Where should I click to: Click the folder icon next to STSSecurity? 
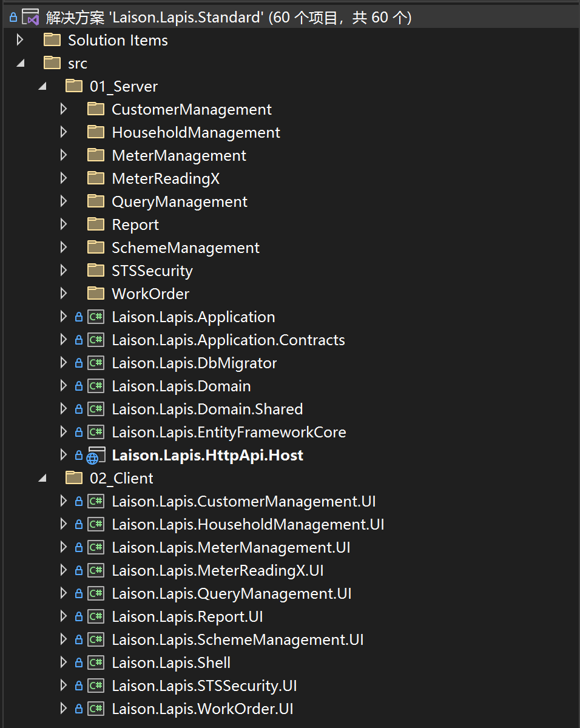click(96, 271)
